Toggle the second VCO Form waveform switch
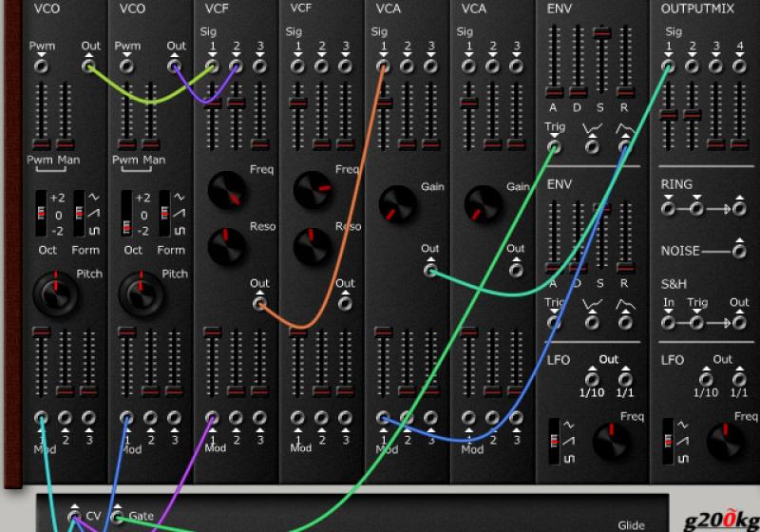Viewport: 760px width, 532px height. [164, 213]
